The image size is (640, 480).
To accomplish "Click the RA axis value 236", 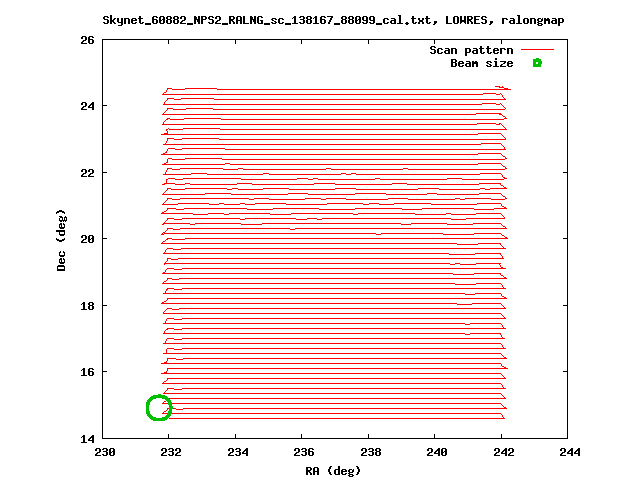I will 304,452.
